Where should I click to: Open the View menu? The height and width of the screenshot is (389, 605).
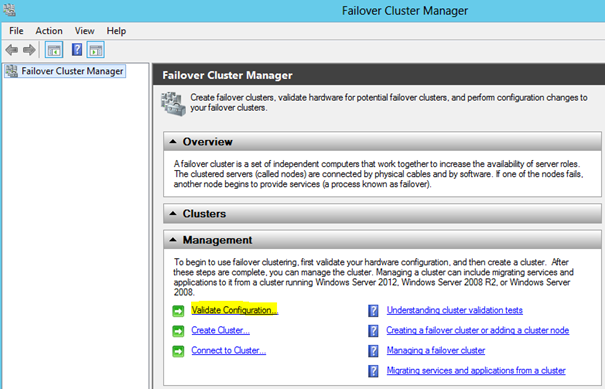(x=84, y=31)
